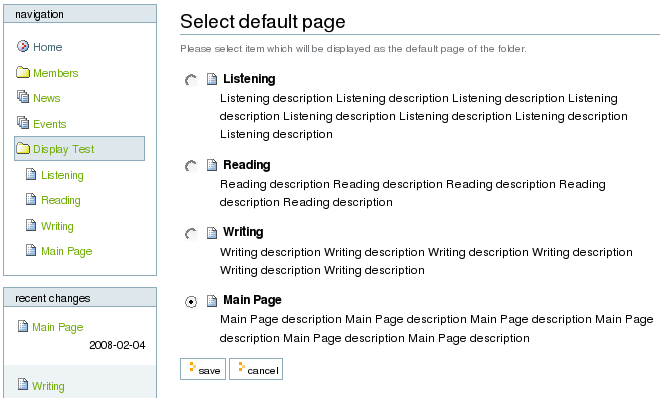Screen dimensions: 660x398
Task: Click the cancel button
Action: 256,369
